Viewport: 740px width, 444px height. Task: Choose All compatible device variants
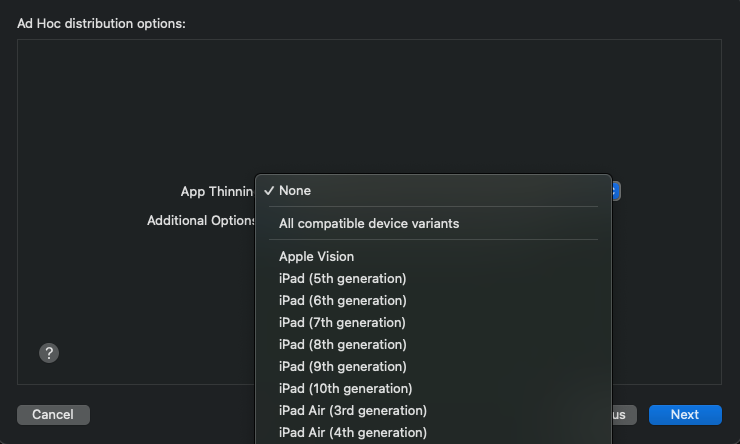pyautogui.click(x=369, y=223)
